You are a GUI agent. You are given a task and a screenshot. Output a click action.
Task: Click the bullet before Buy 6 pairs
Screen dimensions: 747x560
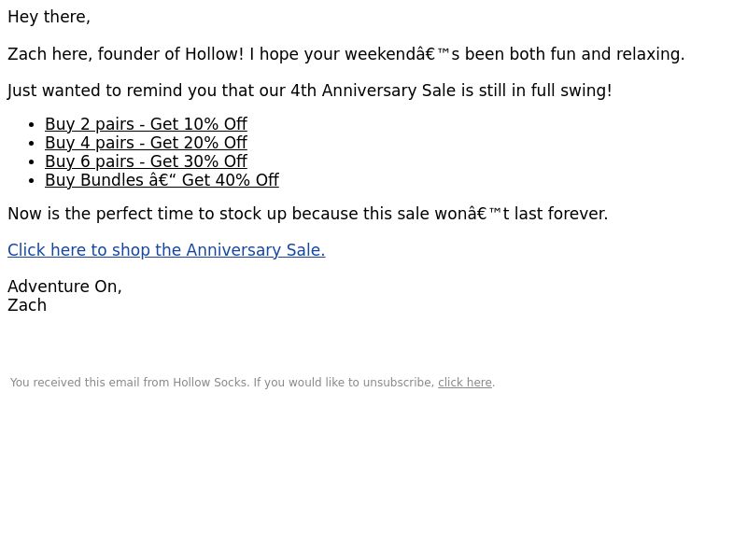pos(32,161)
